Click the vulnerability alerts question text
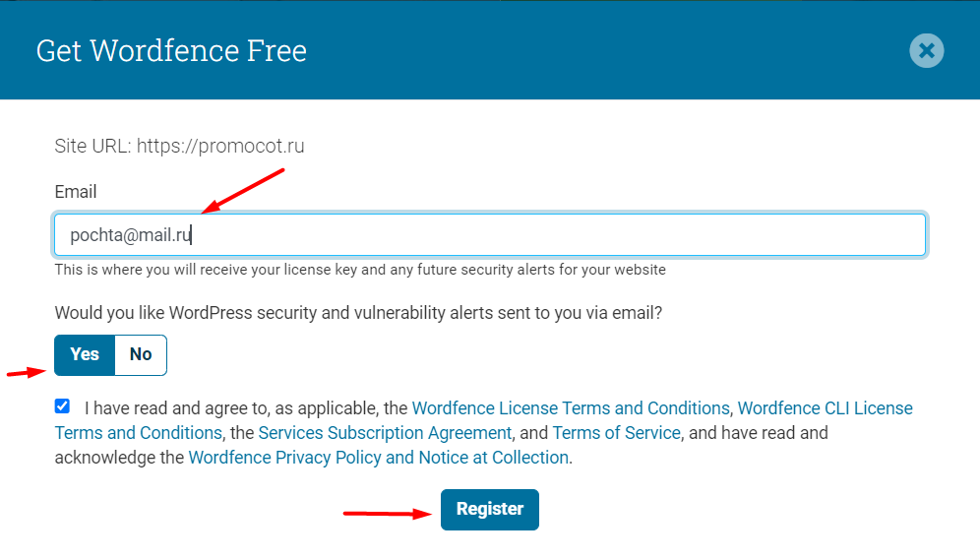This screenshot has height=560, width=980. pos(358,313)
